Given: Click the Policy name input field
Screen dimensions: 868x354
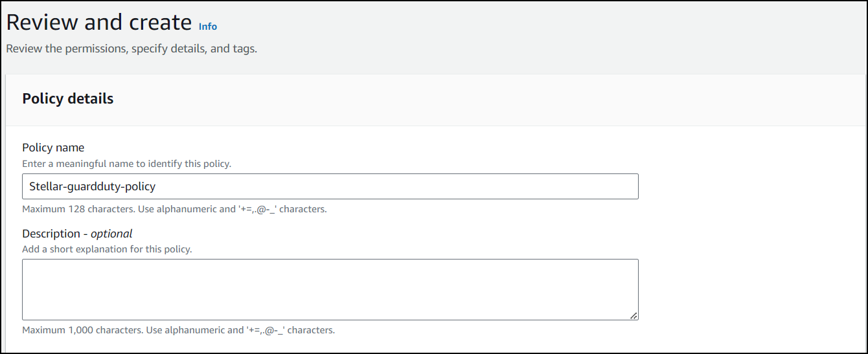Looking at the screenshot, I should pyautogui.click(x=330, y=186).
